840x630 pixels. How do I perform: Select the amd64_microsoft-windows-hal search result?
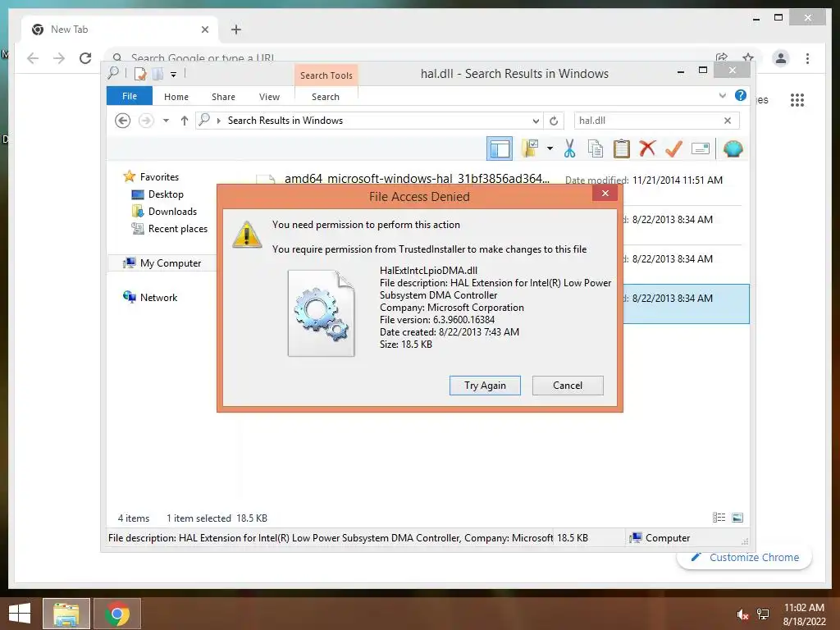pyautogui.click(x=417, y=178)
